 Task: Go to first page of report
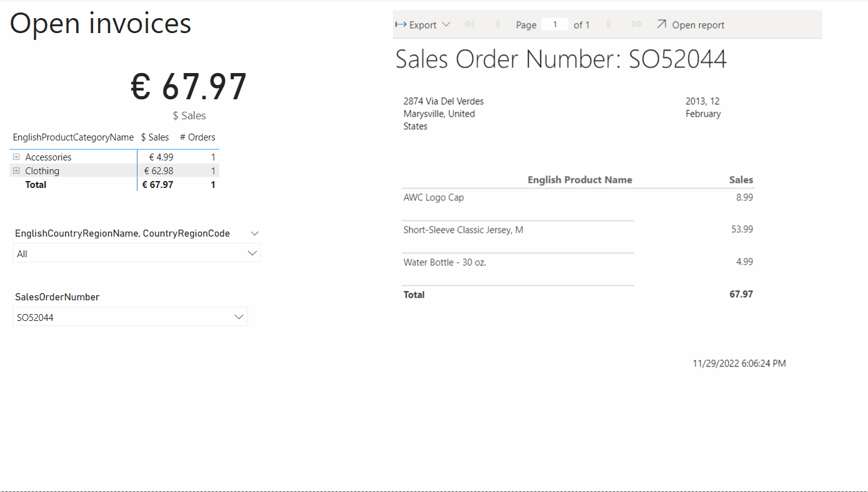click(469, 24)
